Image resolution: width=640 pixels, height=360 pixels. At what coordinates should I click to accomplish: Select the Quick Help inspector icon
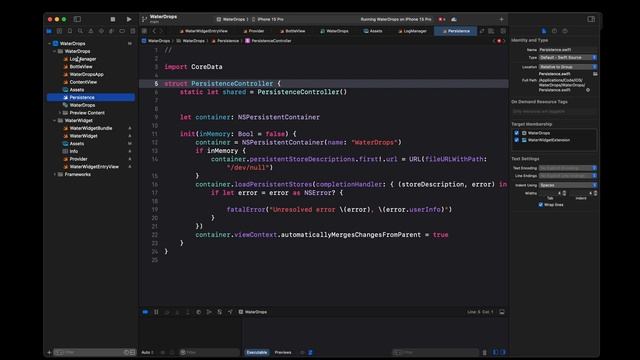pos(565,31)
